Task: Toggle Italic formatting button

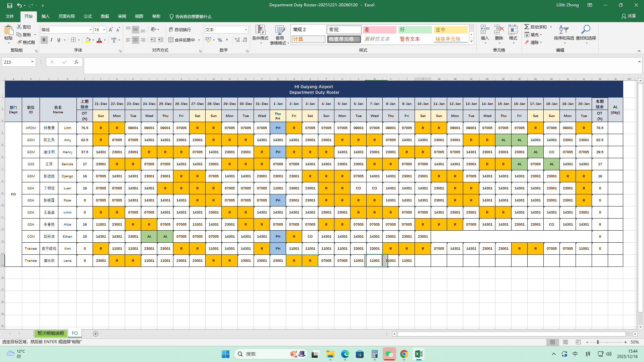Action: point(51,40)
